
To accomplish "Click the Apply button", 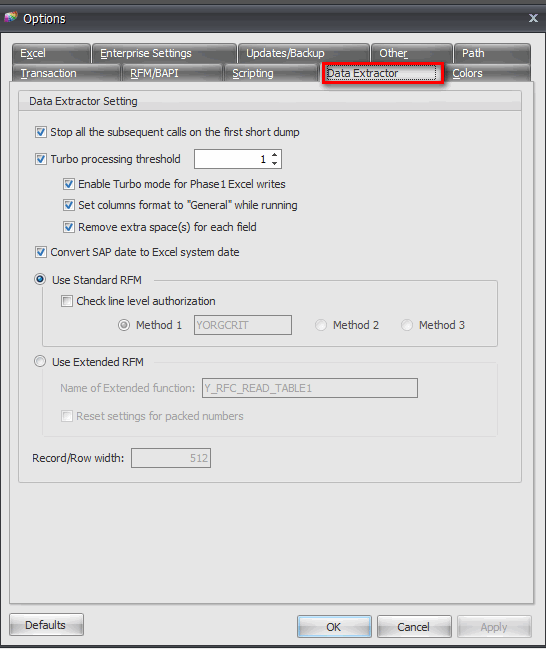I will click(494, 627).
